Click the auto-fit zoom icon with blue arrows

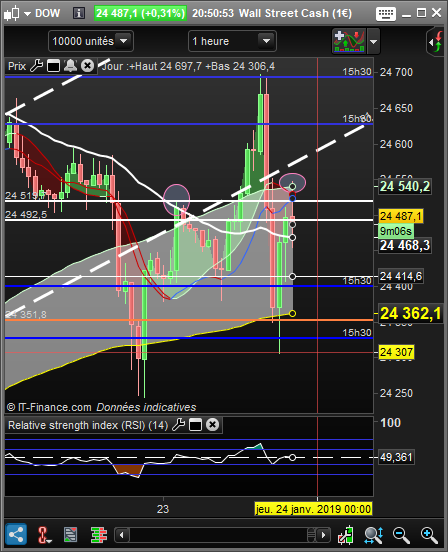click(x=373, y=535)
